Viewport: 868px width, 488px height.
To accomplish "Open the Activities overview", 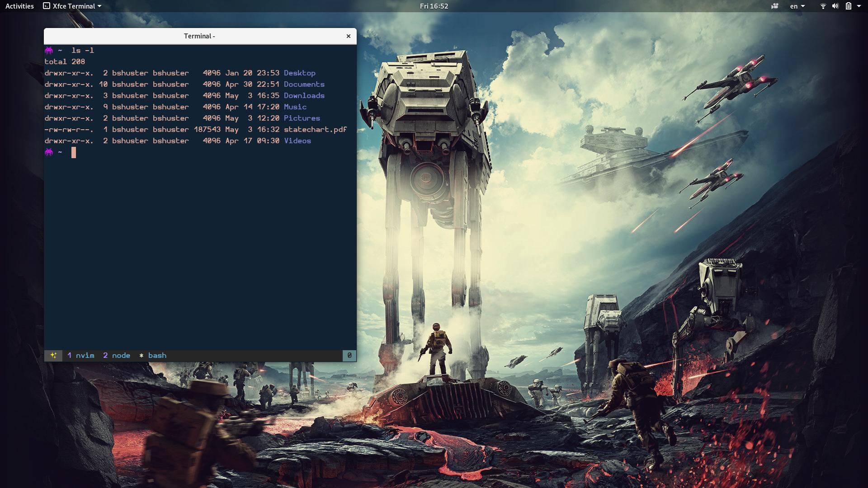I will point(19,6).
